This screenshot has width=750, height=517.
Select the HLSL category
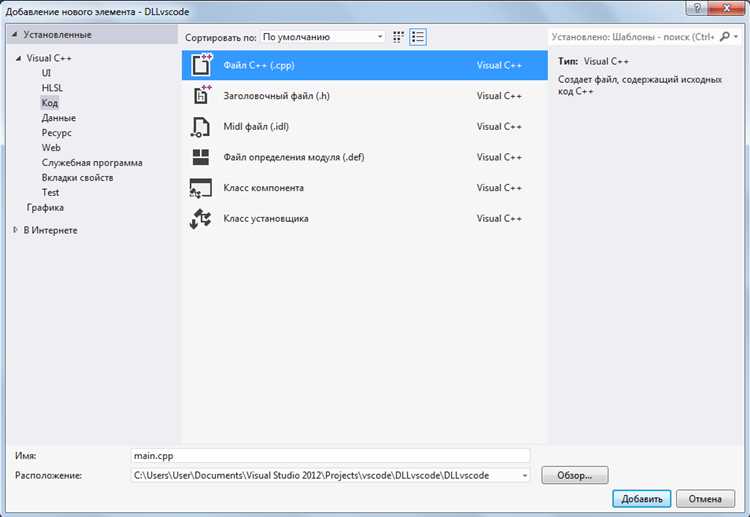52,88
